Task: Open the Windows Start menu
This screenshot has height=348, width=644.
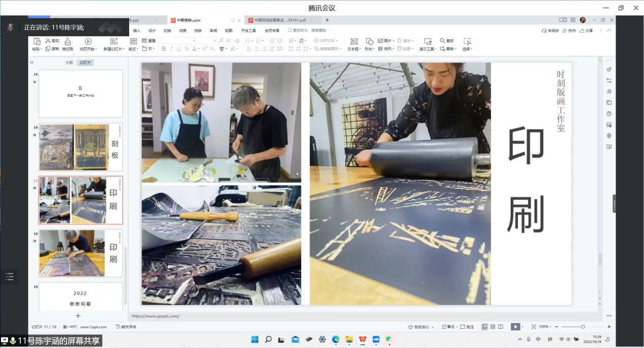Action: (255, 339)
